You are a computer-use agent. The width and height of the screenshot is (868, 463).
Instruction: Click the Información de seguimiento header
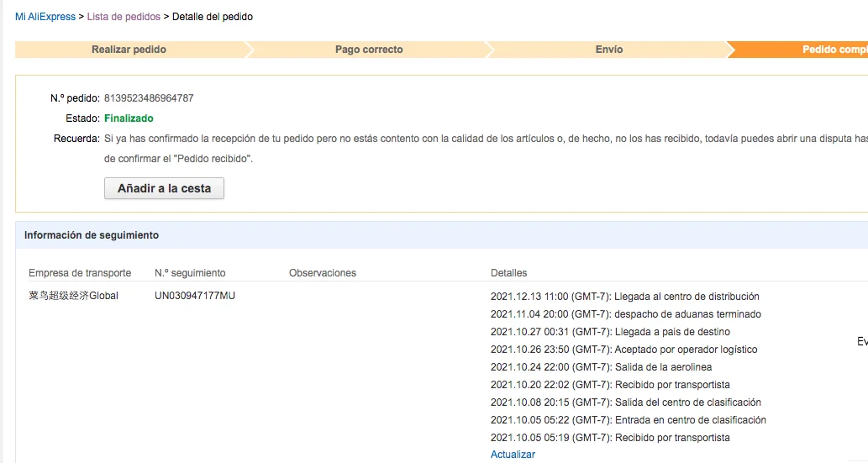92,234
